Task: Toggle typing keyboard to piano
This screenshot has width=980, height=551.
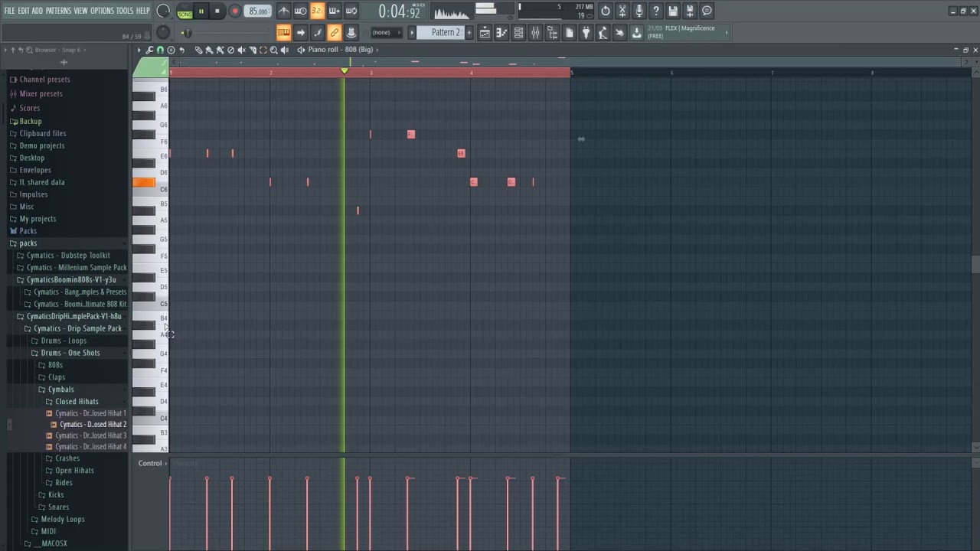Action: pos(283,32)
